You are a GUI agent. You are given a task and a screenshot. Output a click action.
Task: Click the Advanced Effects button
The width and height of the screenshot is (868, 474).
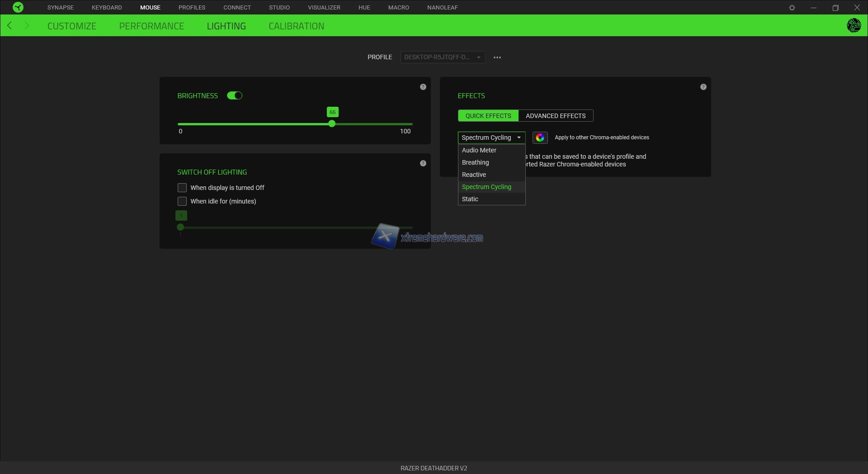[x=555, y=116]
